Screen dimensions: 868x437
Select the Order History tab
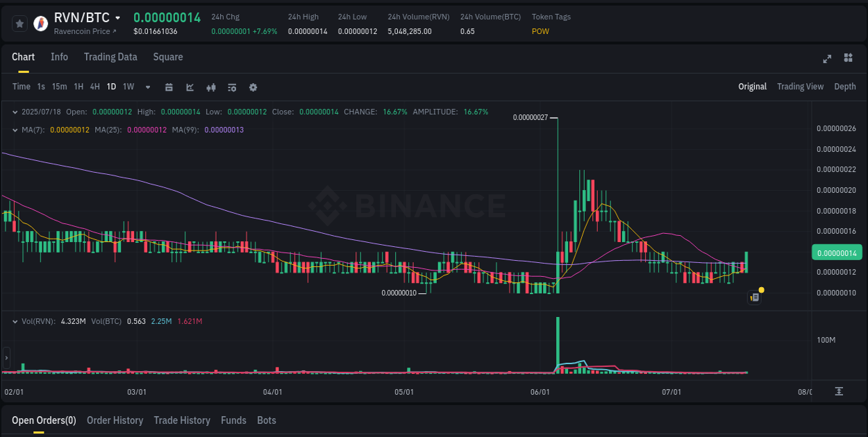(115, 420)
